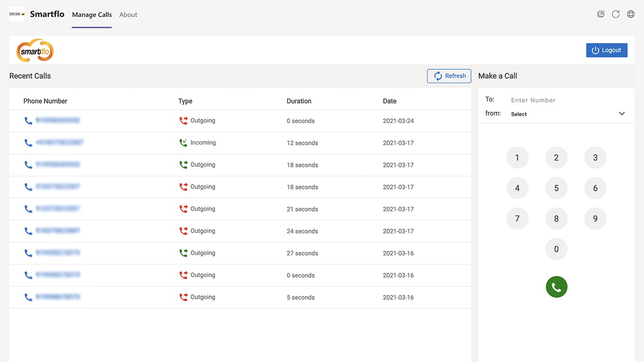
Task: Click the Smartflo cloud logo
Action: [x=35, y=50]
